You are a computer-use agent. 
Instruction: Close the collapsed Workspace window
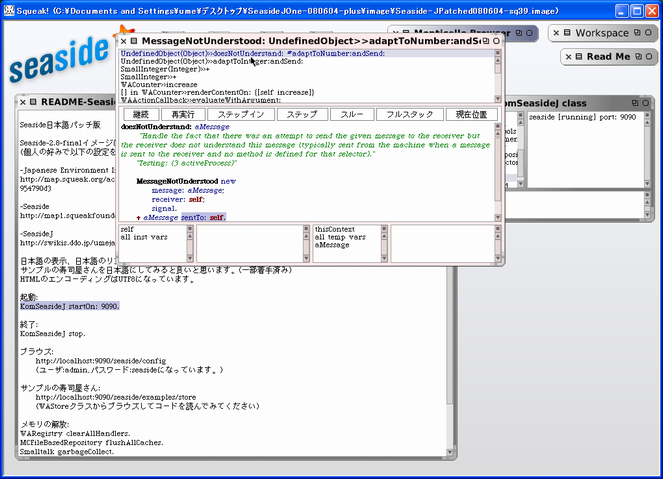556,33
